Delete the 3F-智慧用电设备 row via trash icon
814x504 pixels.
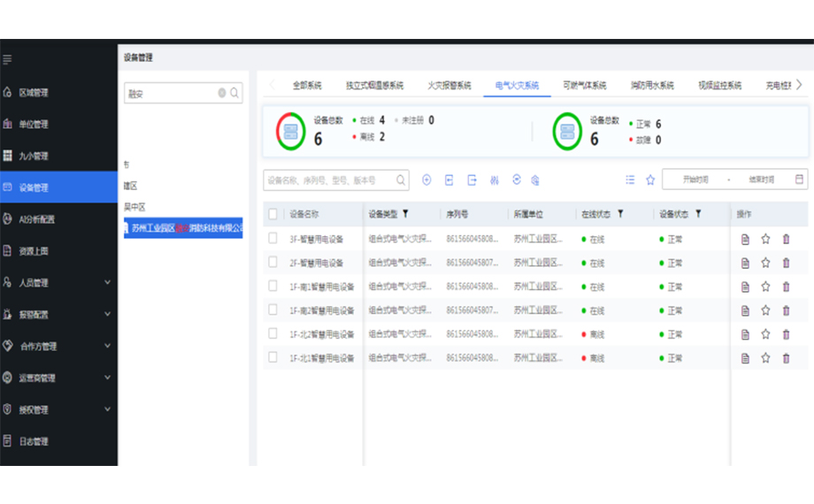(786, 239)
